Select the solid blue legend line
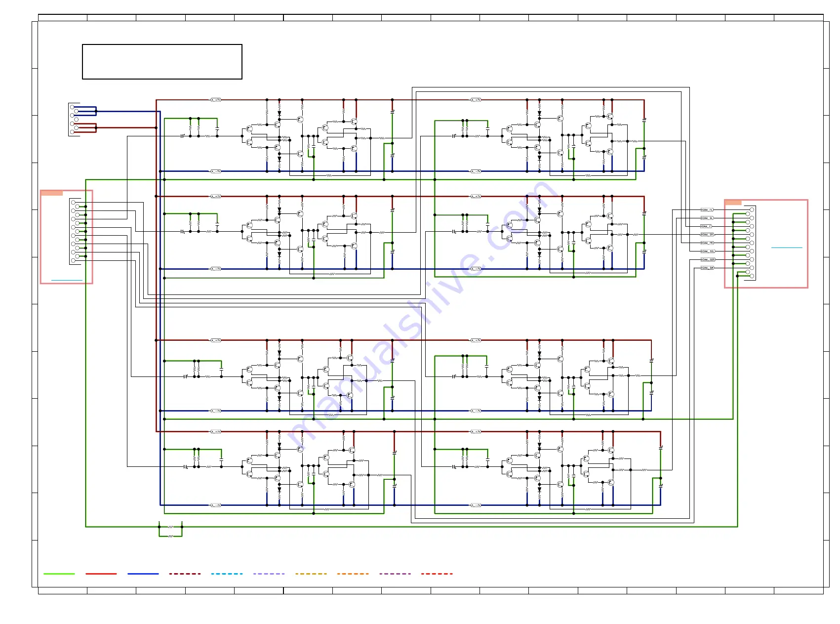840x624 pixels. point(143,574)
